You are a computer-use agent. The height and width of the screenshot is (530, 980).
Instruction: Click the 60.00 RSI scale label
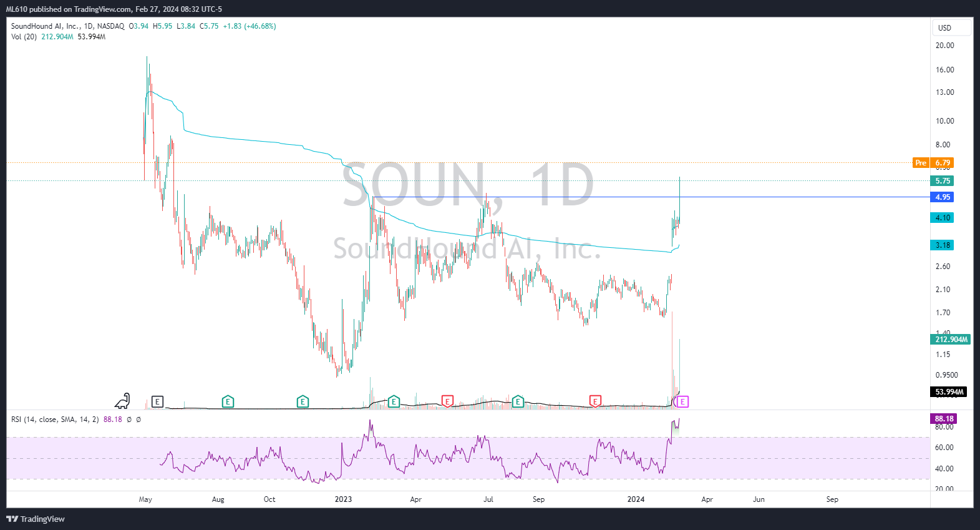(944, 448)
